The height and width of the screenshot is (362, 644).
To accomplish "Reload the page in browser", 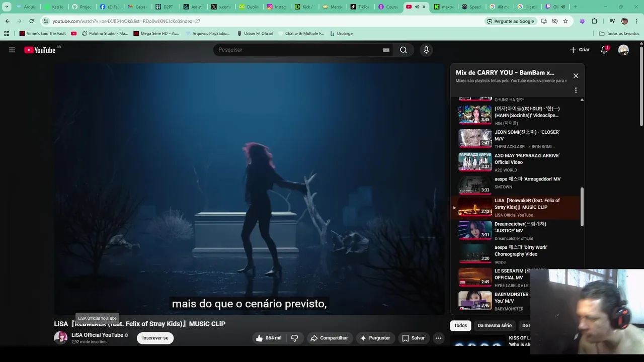I will pos(31,21).
